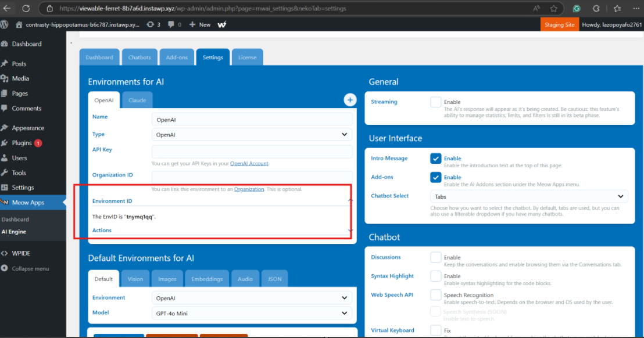The height and width of the screenshot is (338, 644).
Task: Click Collapse menu in sidebar
Action: pyautogui.click(x=30, y=269)
